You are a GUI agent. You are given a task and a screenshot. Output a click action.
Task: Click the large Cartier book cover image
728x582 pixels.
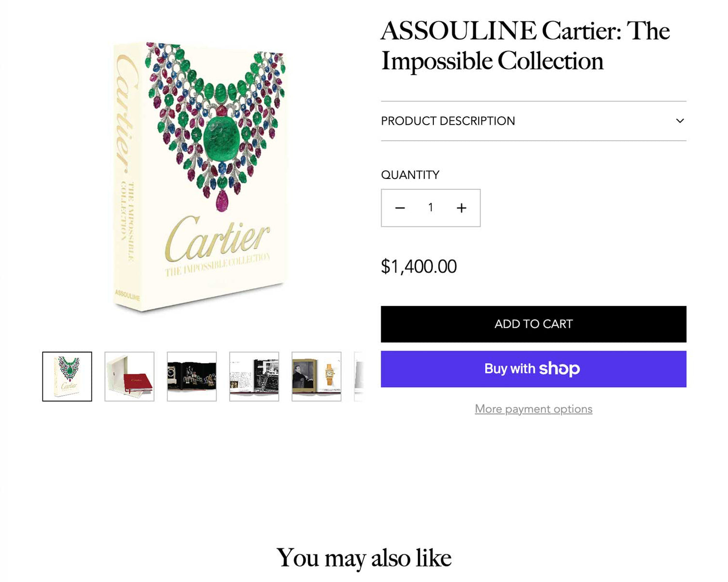click(199, 177)
